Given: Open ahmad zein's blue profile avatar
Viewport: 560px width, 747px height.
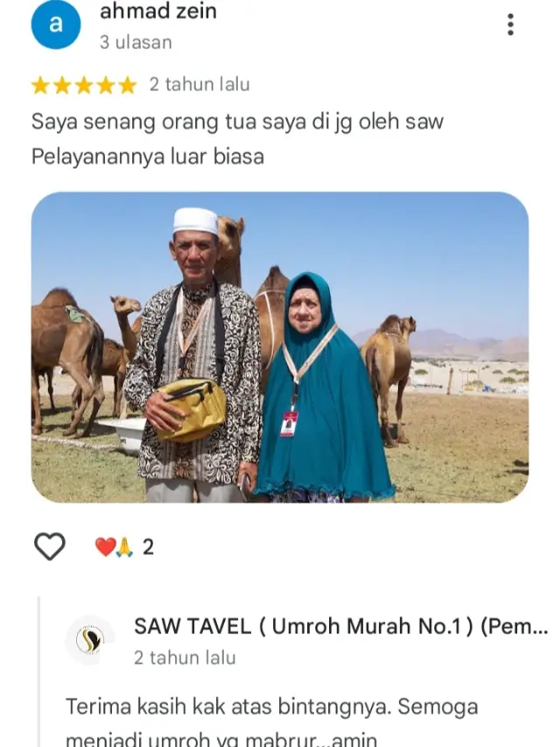Looking at the screenshot, I should click(x=56, y=24).
